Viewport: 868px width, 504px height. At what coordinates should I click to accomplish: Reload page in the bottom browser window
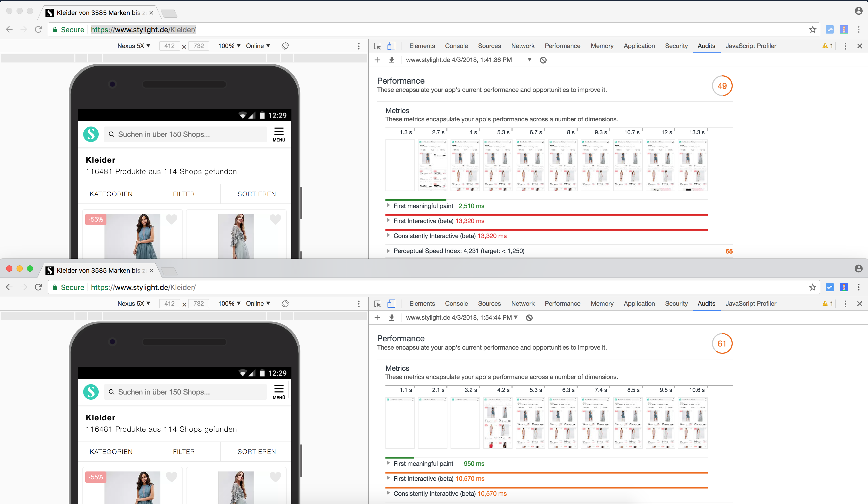[38, 287]
